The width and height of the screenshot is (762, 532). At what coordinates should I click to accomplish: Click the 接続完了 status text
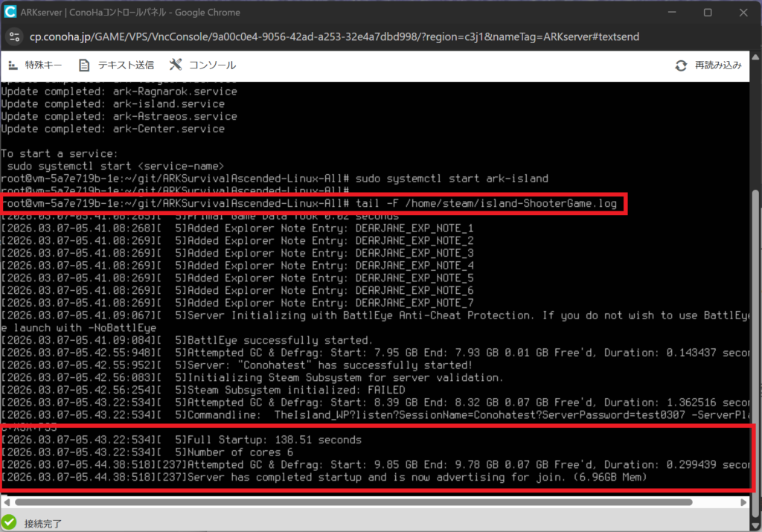click(x=45, y=523)
